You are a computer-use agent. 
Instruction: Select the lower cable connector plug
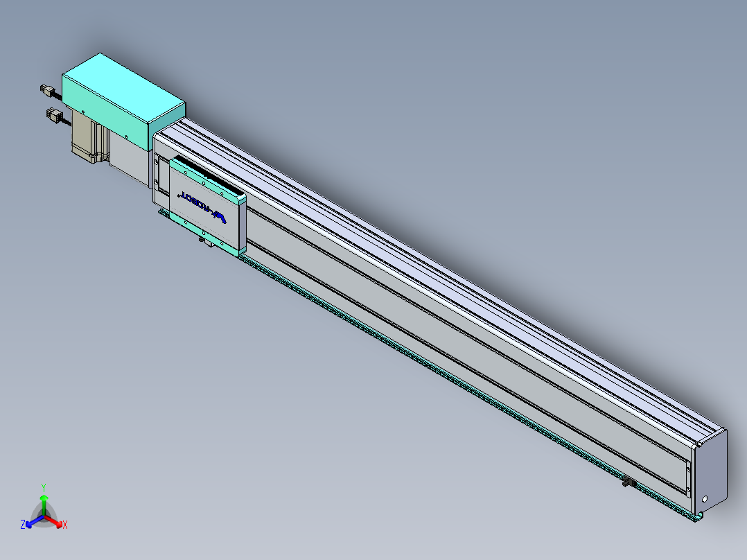point(54,115)
